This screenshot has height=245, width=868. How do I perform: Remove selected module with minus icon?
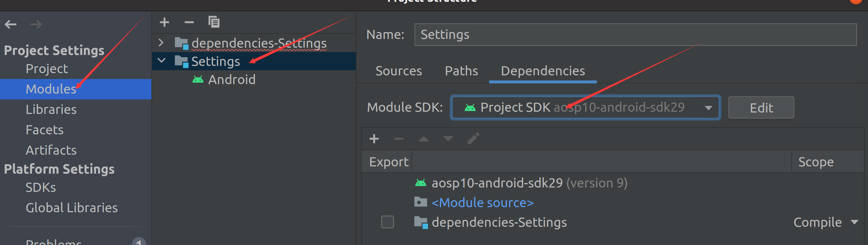click(189, 22)
